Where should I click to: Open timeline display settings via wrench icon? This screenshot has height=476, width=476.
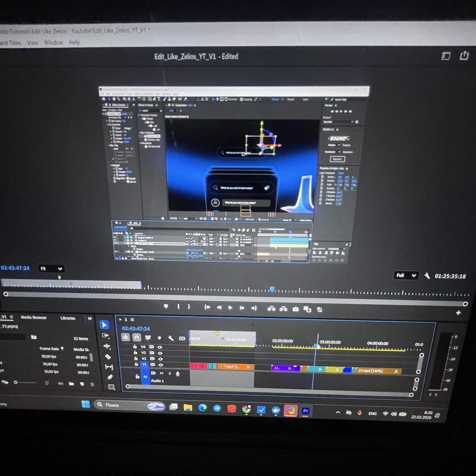tap(171, 338)
